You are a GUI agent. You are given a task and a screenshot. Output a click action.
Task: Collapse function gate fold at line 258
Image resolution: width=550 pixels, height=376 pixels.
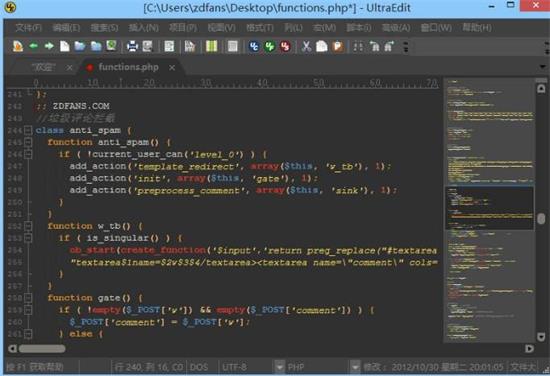click(x=28, y=298)
